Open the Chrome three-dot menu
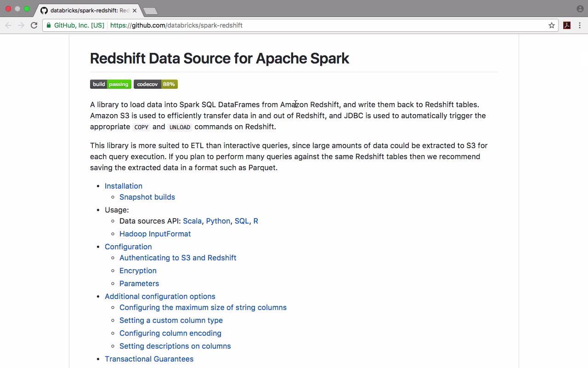 click(580, 25)
